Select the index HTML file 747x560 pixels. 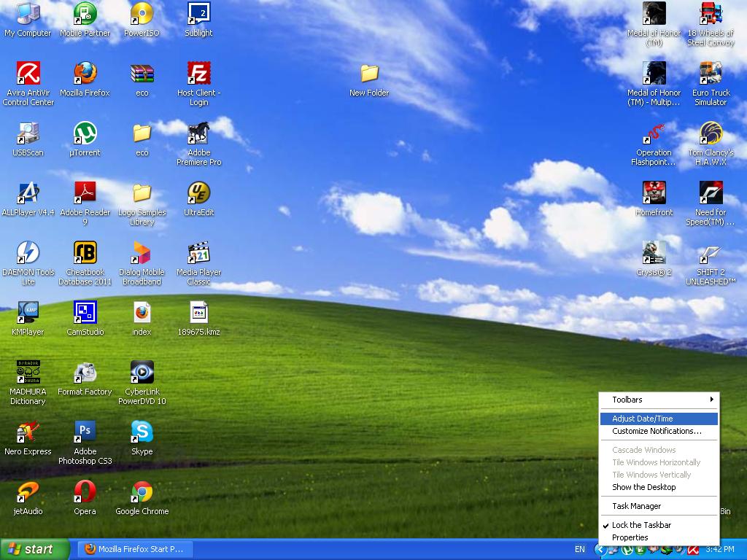[142, 318]
